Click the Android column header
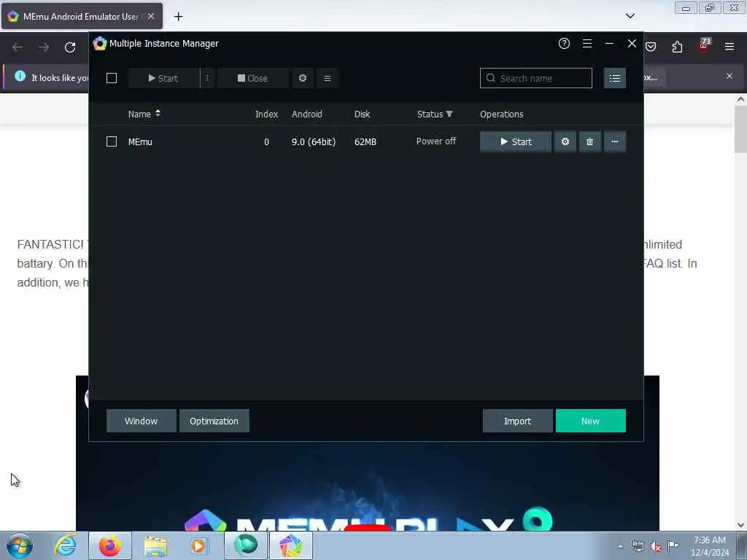The height and width of the screenshot is (560, 747). tap(307, 114)
